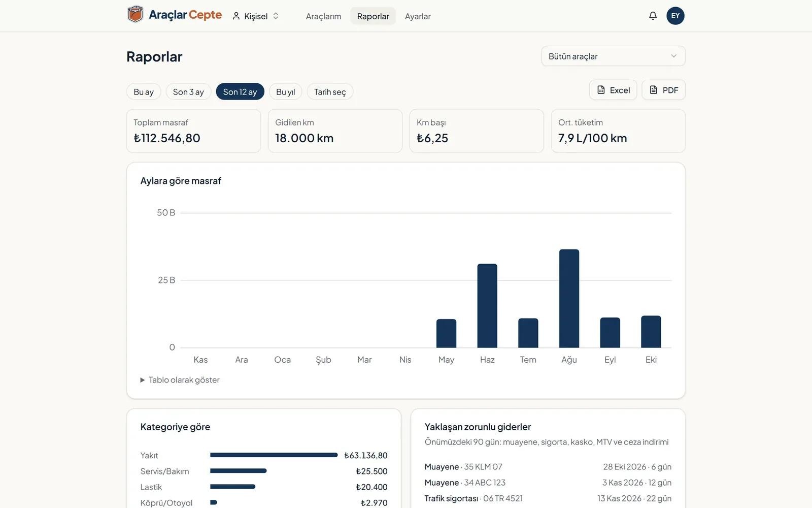Click the Araçlar Cepte brand name
812x508 pixels.
point(185,15)
